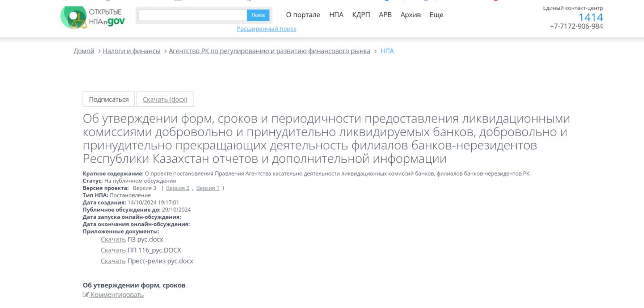Click the Об утверждении форм, сроков subheading
Screen dimensions: 644x308
pyautogui.click(x=134, y=285)
